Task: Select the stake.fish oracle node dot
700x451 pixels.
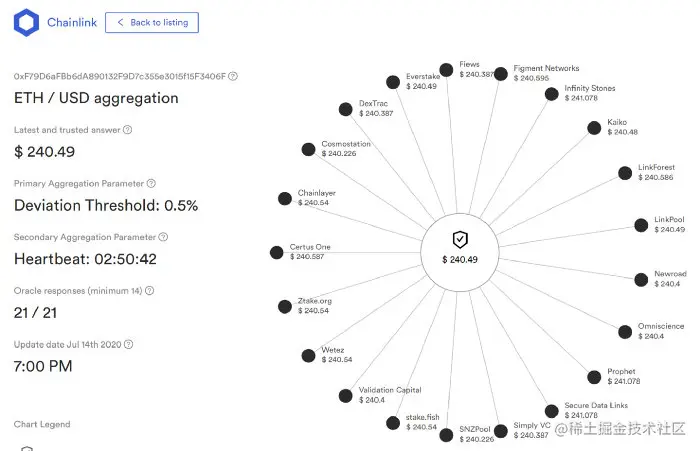Action: coord(392,421)
